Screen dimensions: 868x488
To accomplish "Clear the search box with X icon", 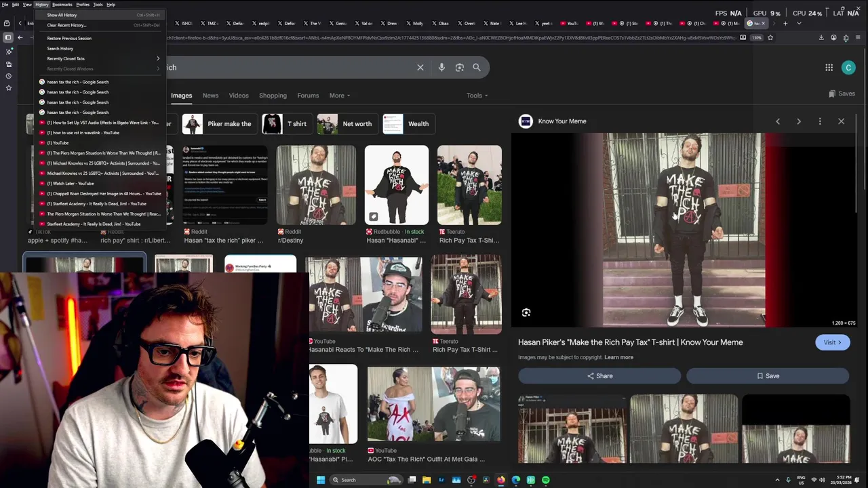I will 420,67.
